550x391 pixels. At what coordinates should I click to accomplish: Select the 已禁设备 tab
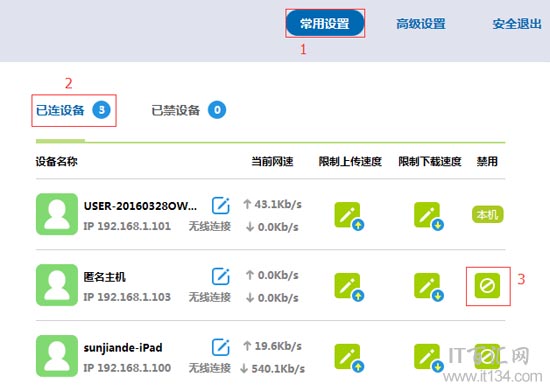tap(175, 110)
